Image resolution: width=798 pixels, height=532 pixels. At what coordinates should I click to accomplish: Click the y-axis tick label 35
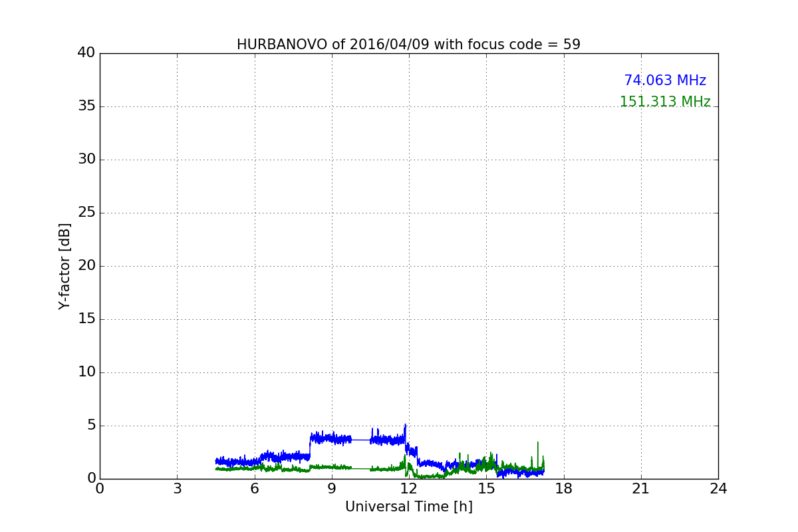[x=86, y=106]
